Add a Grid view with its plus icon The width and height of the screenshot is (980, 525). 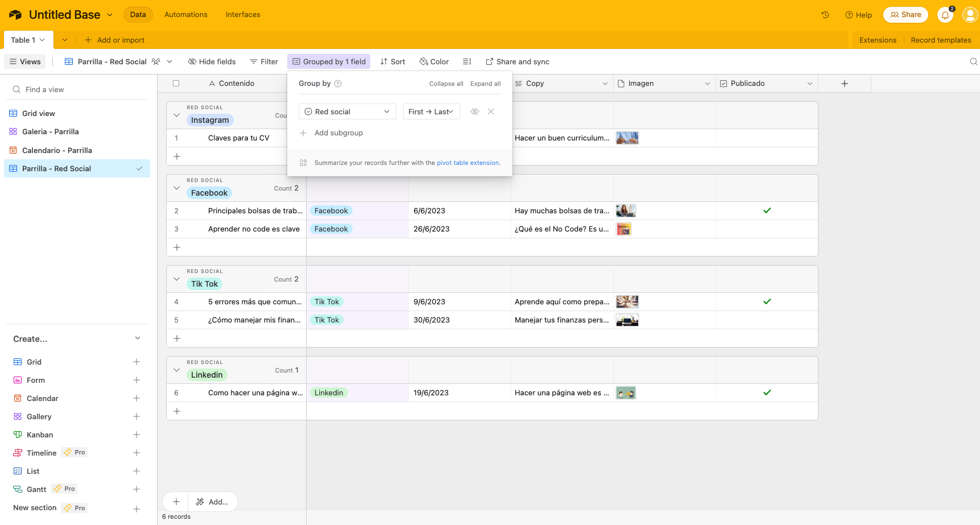[137, 362]
